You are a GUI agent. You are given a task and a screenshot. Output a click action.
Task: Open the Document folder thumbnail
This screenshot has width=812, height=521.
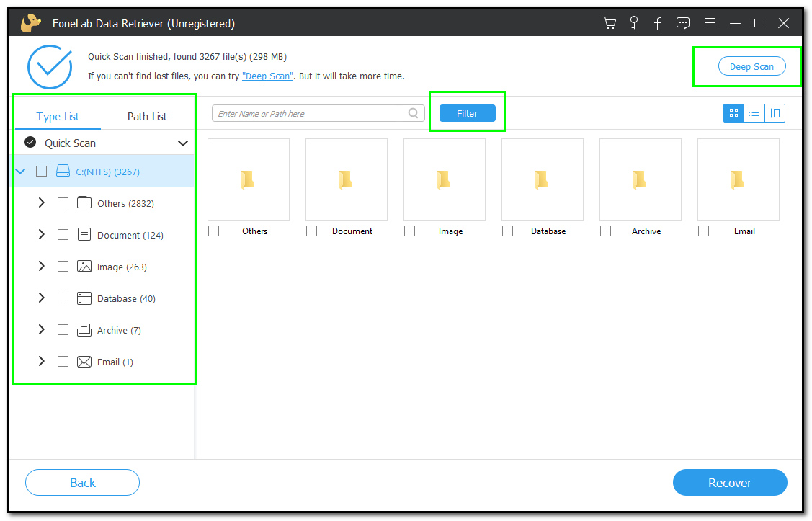click(x=347, y=179)
